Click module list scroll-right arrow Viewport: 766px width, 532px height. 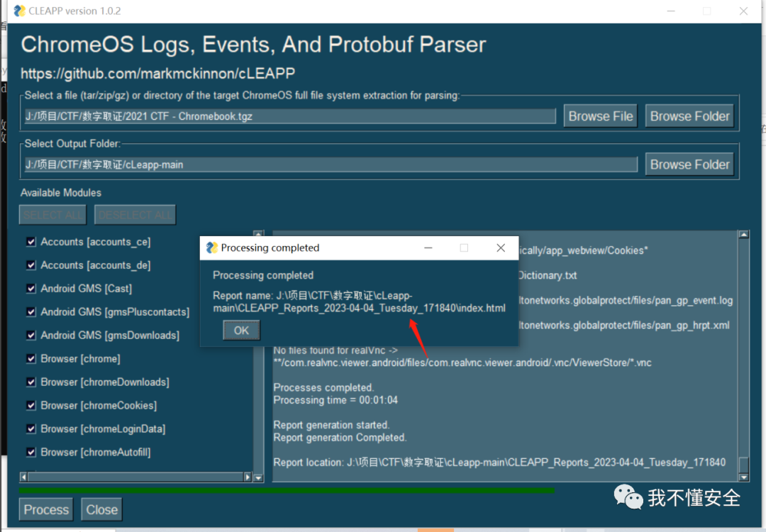click(248, 477)
